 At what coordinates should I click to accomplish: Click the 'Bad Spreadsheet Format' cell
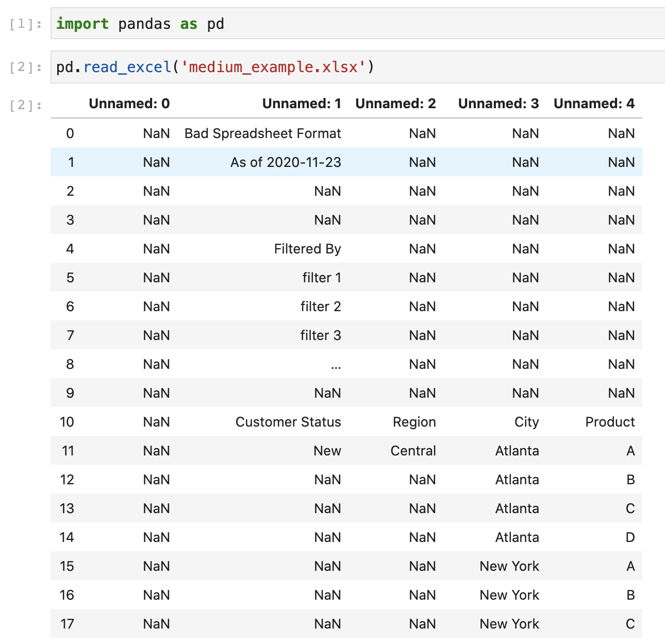pos(263,133)
